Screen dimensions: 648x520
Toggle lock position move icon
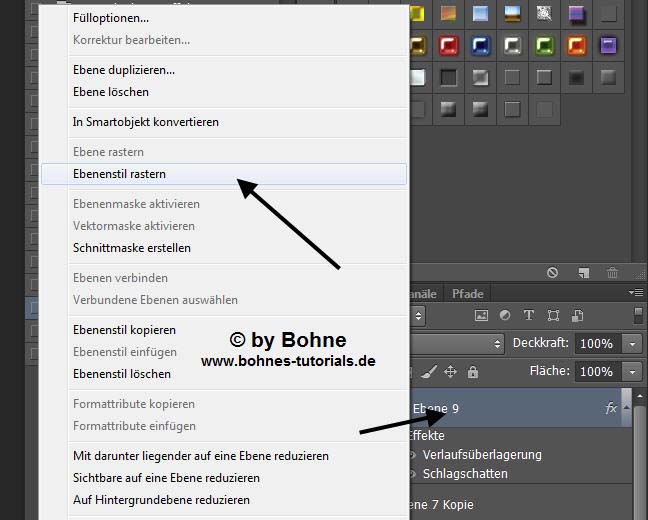450,372
